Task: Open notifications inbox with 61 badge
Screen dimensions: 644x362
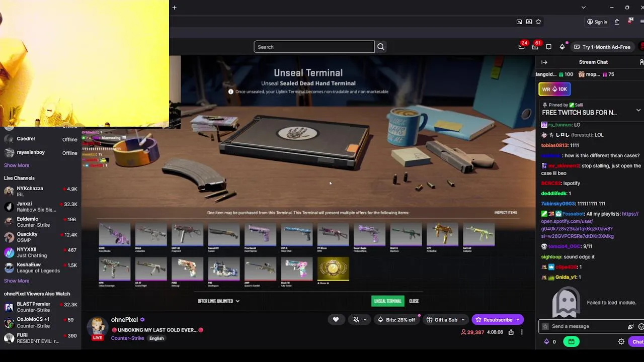Action: coord(535,47)
